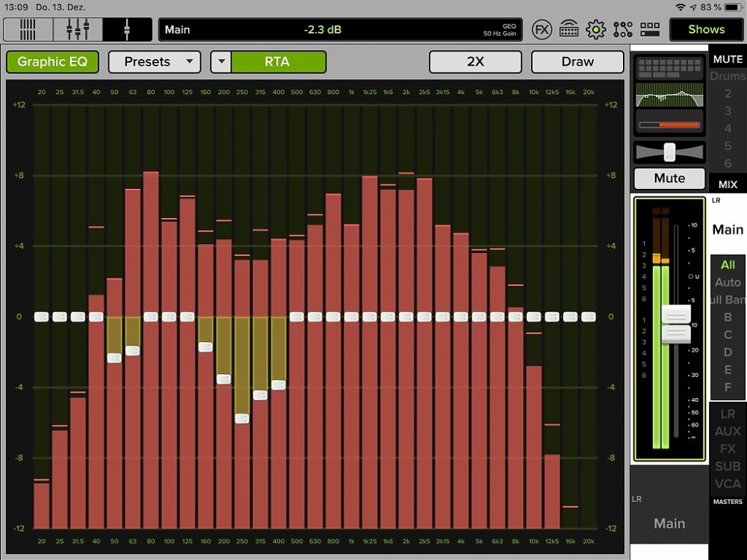This screenshot has height=560, width=747.
Task: Open the Shows menu
Action: 706,30
